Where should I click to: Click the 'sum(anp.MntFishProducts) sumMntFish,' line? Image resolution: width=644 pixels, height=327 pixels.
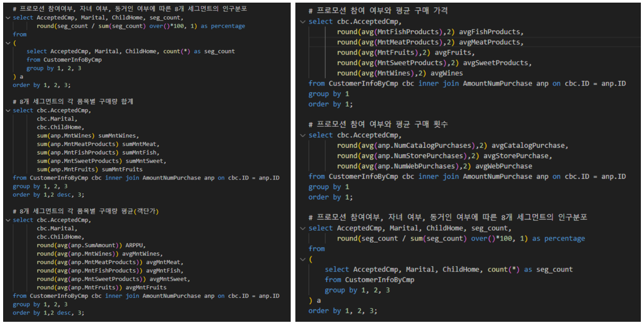(98, 153)
